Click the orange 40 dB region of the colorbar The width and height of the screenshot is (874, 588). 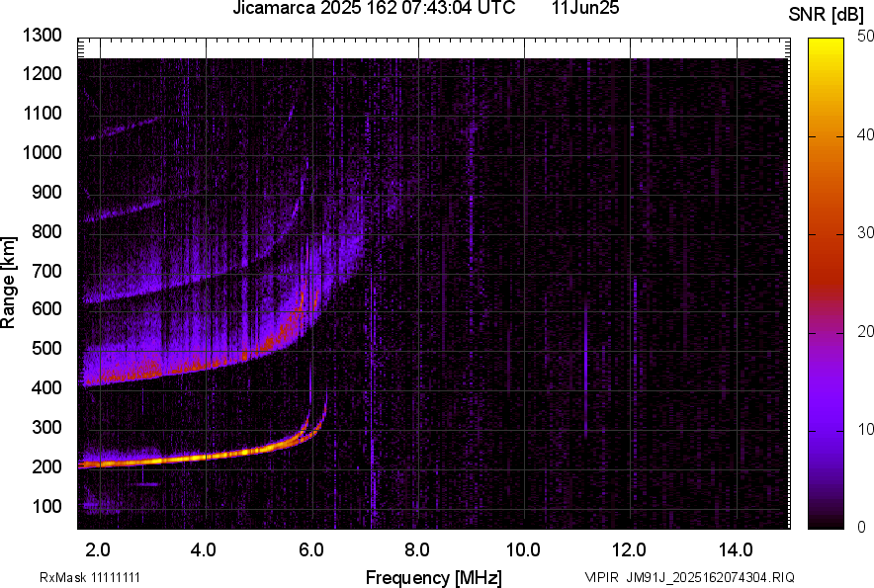(x=827, y=136)
